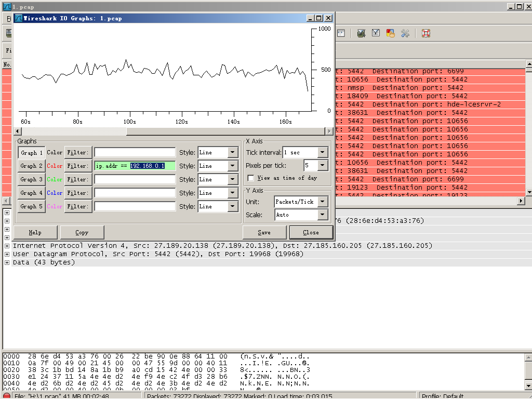Toggle the Graph 5 button
This screenshot has width=532, height=399.
point(31,206)
